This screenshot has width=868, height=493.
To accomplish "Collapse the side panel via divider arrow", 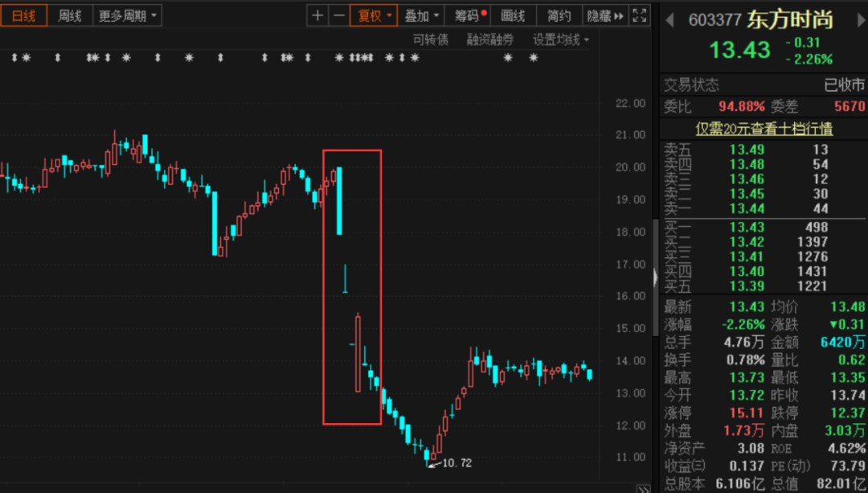I will [x=655, y=277].
